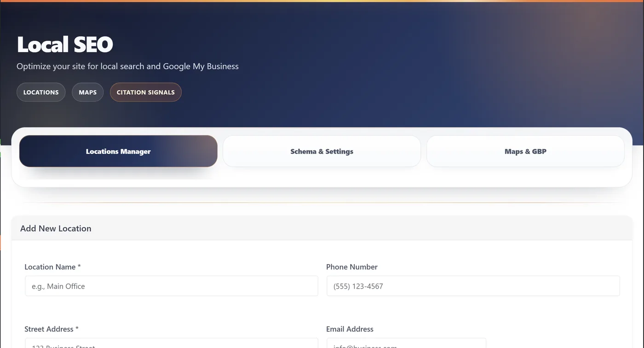Click the required asterisk beside Location Name

pos(79,267)
